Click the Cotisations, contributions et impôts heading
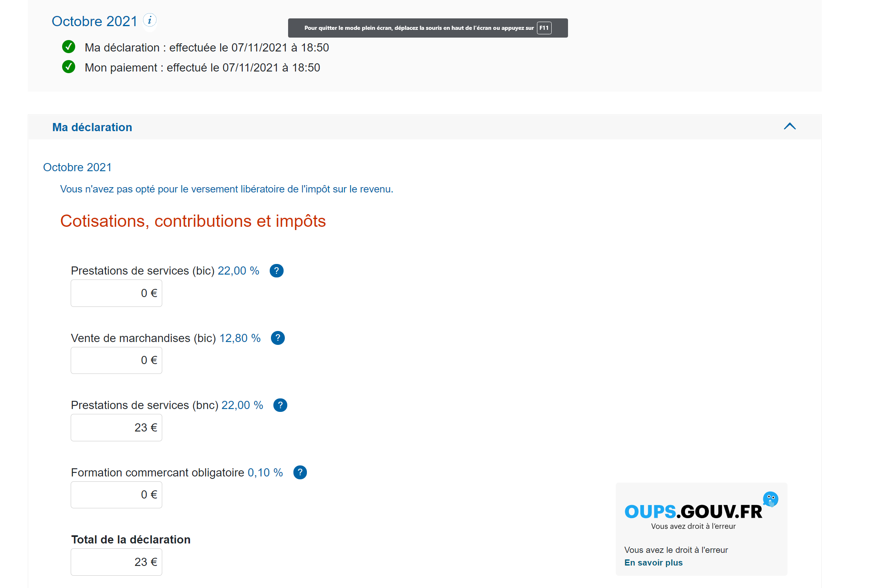This screenshot has height=588, width=870. click(193, 221)
